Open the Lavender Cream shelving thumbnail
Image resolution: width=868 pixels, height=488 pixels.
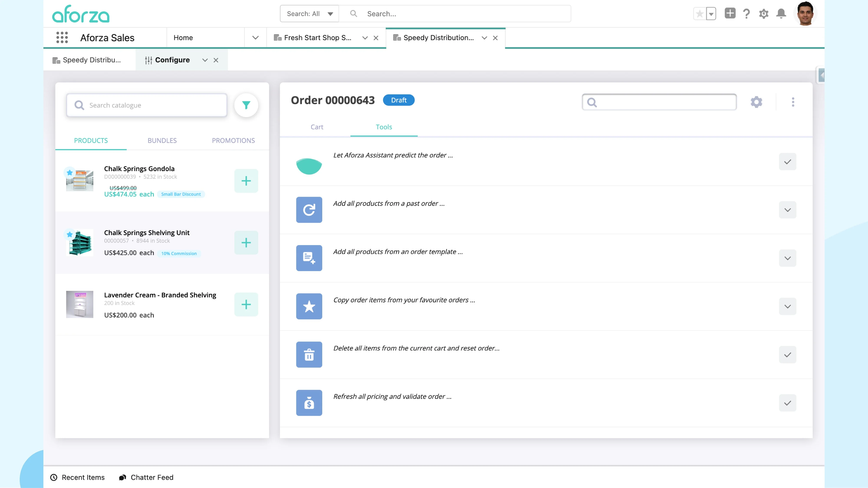tap(79, 305)
